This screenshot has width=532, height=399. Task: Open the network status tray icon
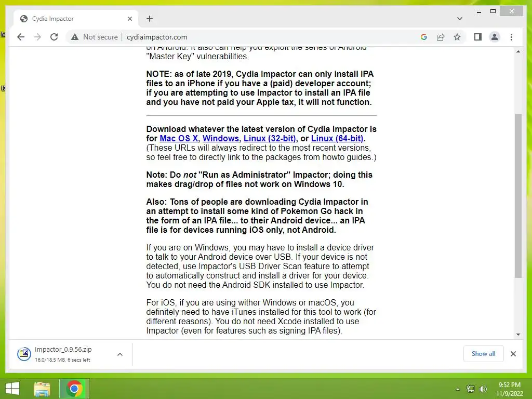click(471, 389)
